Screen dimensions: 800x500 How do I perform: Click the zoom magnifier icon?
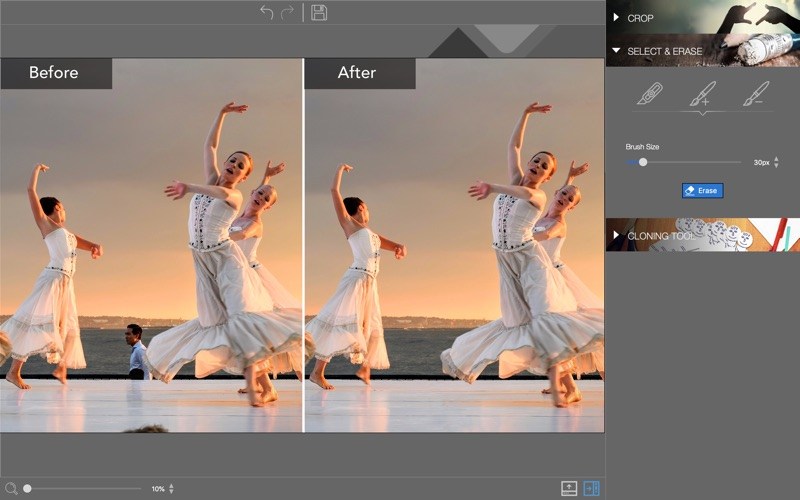pyautogui.click(x=10, y=488)
